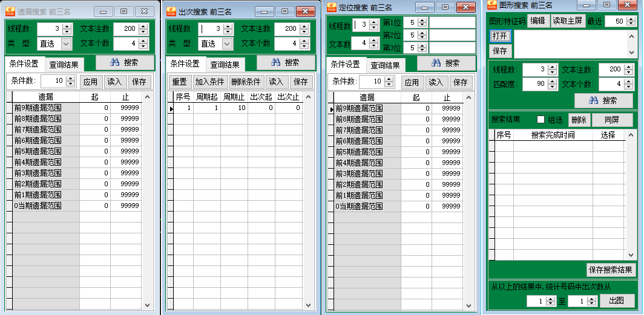The width and height of the screenshot is (644, 315).
Task: Click 读入 button in 遗漏搜索 window
Action: 114,82
